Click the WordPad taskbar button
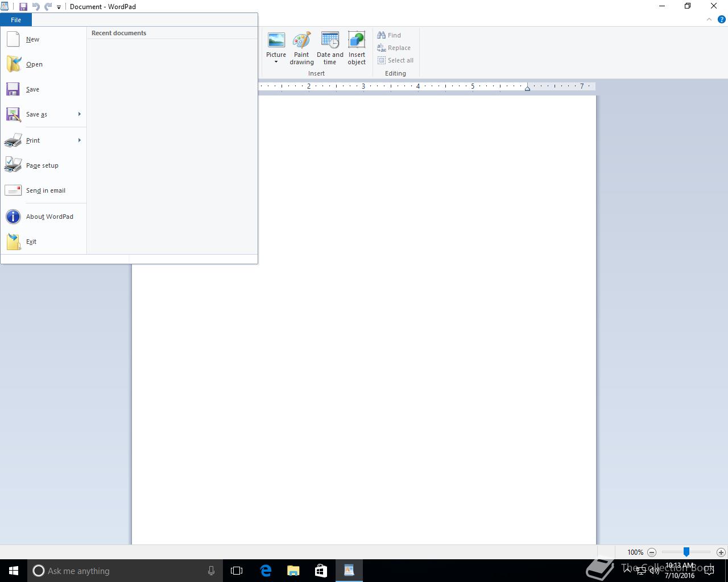 pos(349,571)
